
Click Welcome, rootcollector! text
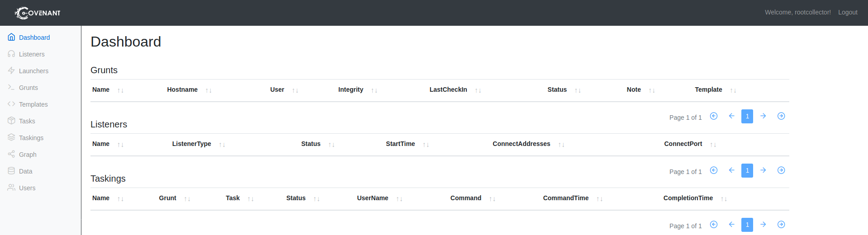click(798, 12)
